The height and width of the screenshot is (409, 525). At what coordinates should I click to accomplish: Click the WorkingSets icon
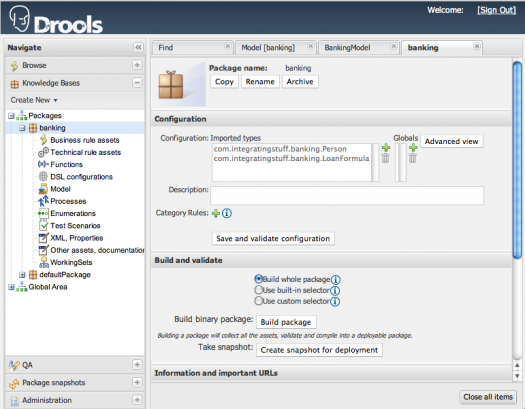[x=44, y=262]
